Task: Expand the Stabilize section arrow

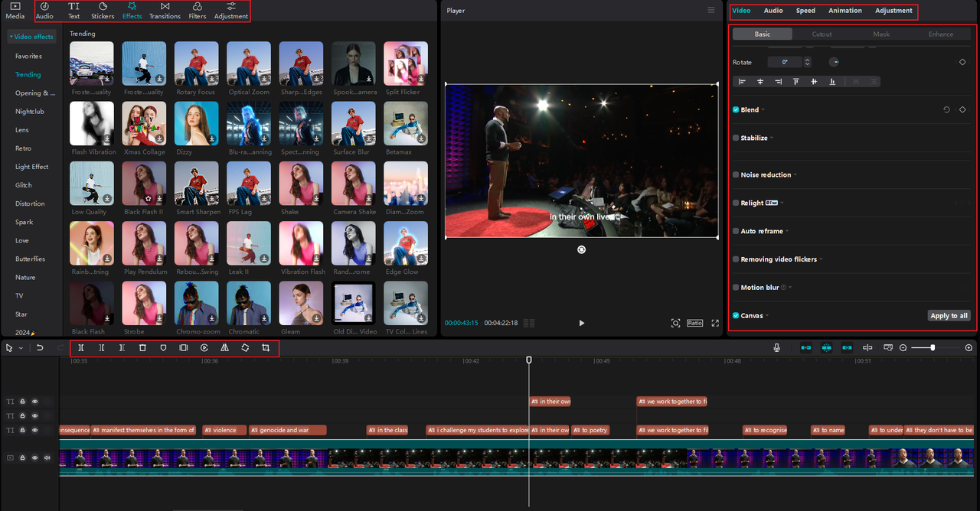Action: point(772,138)
